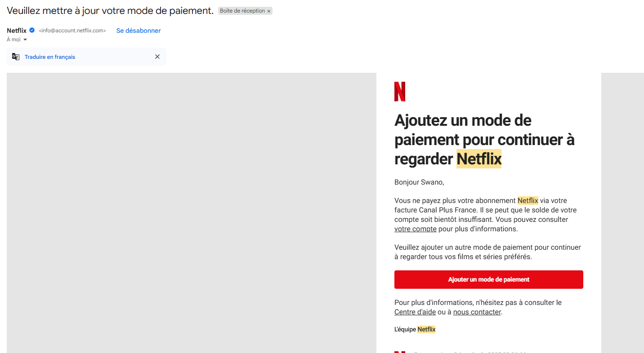Open the 'votre compte' link
The width and height of the screenshot is (644, 353).
tap(416, 229)
